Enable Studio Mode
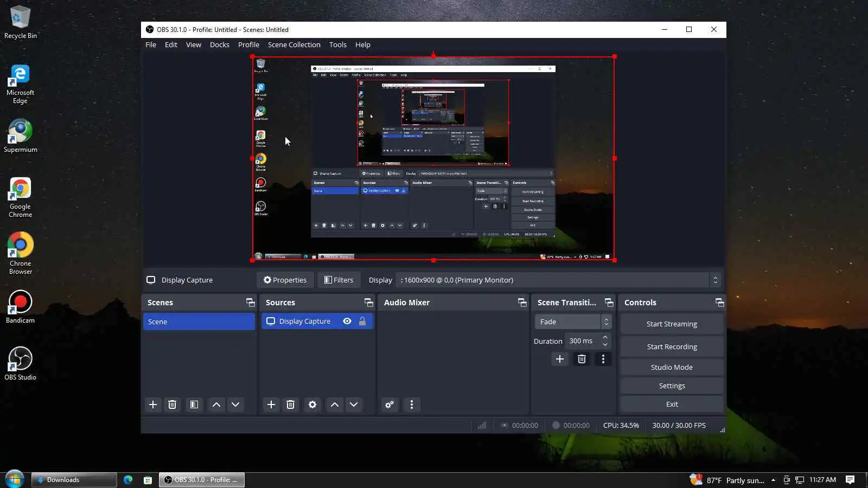Screen dimensions: 868x488 coord(672,367)
